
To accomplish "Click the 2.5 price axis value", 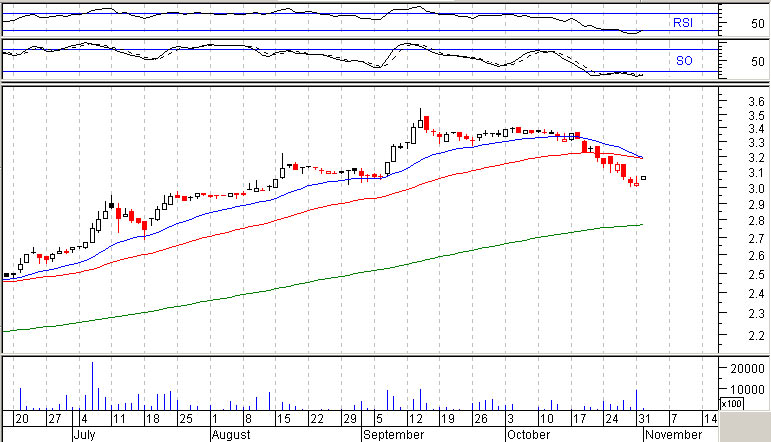I will (756, 275).
